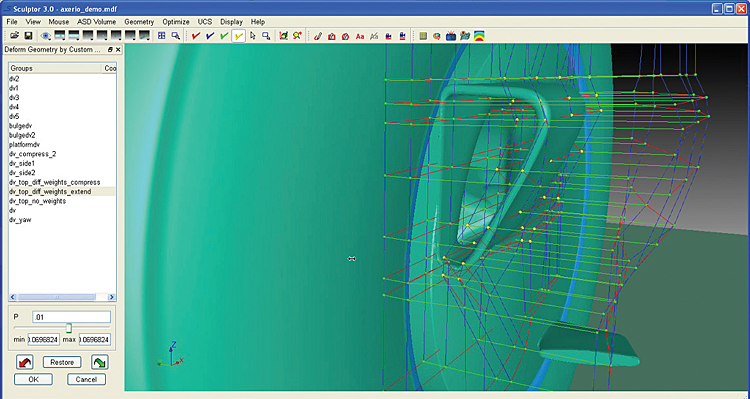This screenshot has width=750, height=399.
Task: Click the Groups column header
Action: pos(55,68)
